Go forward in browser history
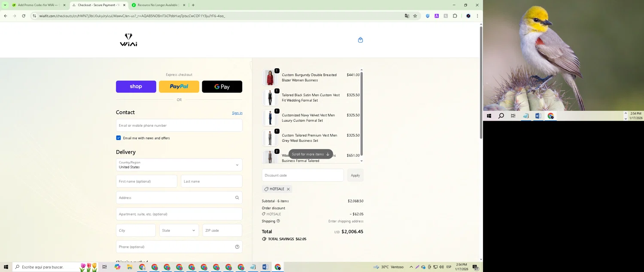This screenshot has width=644, height=272. click(x=14, y=16)
